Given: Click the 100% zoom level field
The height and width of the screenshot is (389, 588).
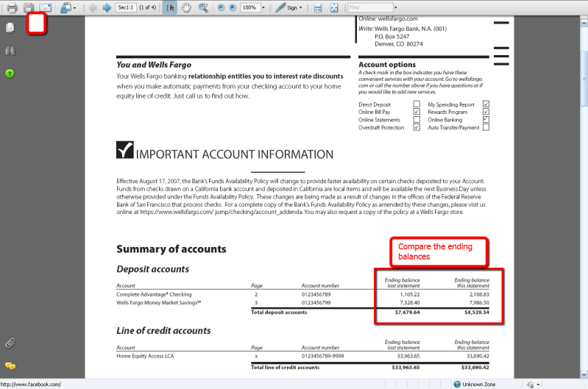Looking at the screenshot, I should tap(250, 7).
